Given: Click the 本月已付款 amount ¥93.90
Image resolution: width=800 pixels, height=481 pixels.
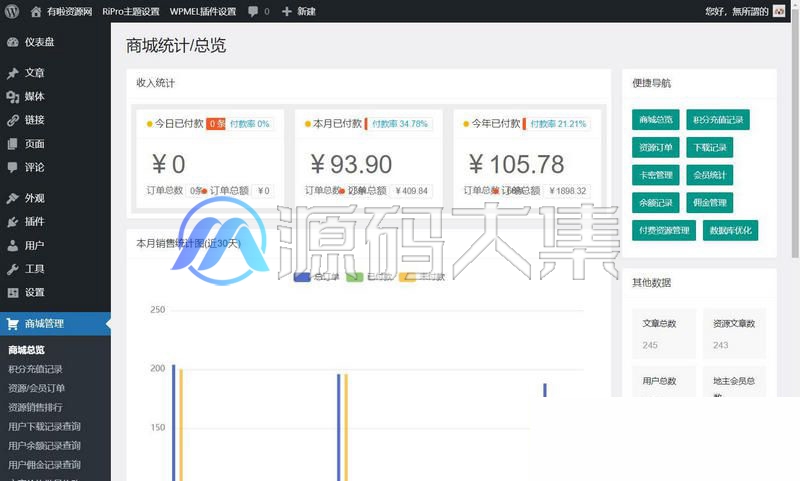Looking at the screenshot, I should [351, 164].
